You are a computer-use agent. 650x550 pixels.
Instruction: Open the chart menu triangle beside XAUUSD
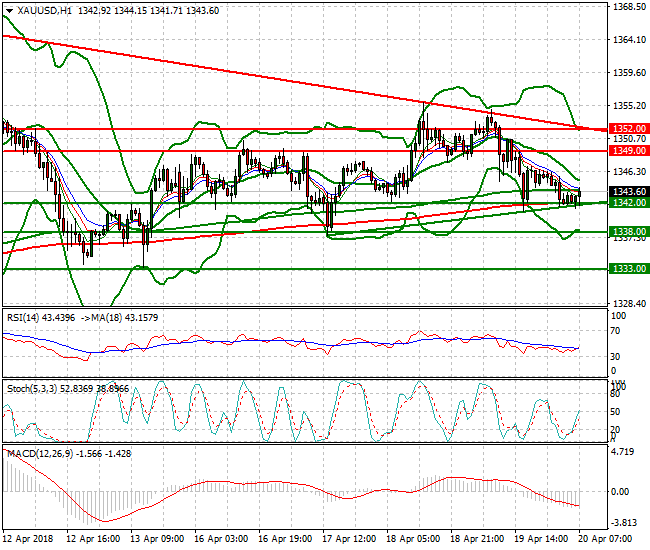[x=10, y=11]
